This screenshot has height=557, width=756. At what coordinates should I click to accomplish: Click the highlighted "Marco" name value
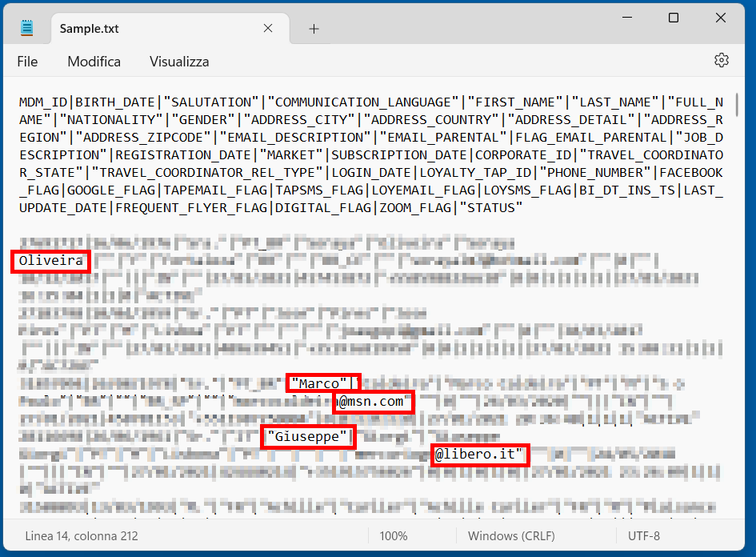click(323, 383)
